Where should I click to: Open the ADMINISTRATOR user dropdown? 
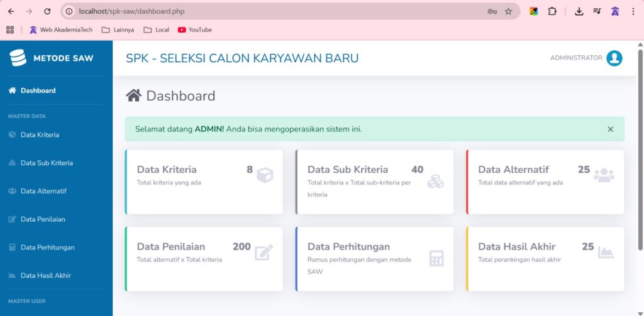(x=586, y=58)
